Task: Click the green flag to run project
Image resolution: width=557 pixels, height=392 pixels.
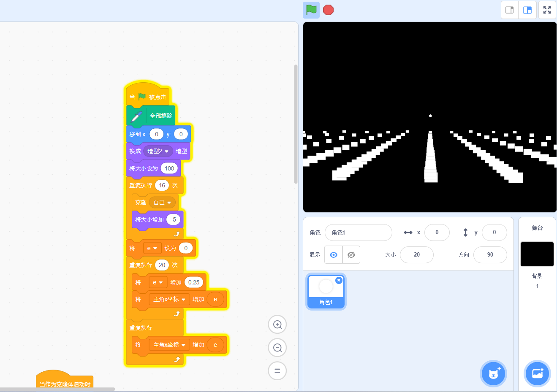Action: [311, 10]
